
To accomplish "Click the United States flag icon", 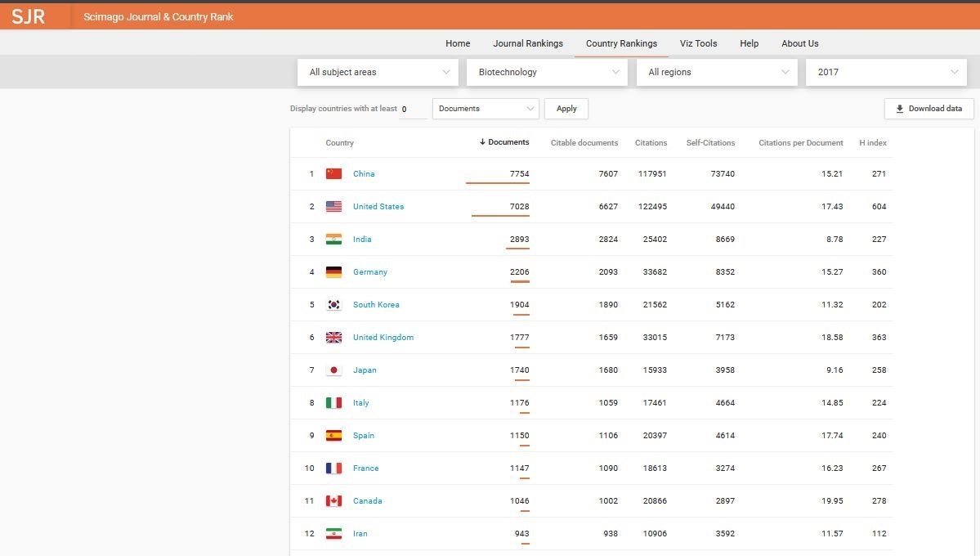I will (x=333, y=206).
